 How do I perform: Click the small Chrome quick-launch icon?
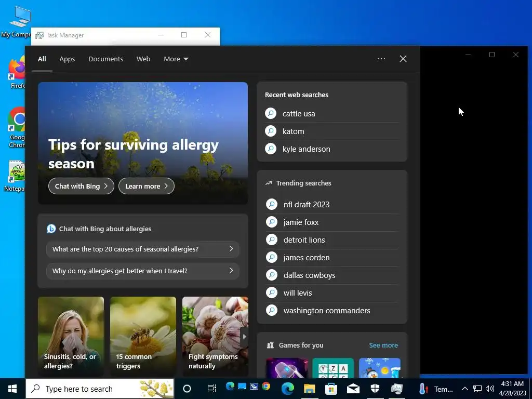[x=266, y=386]
